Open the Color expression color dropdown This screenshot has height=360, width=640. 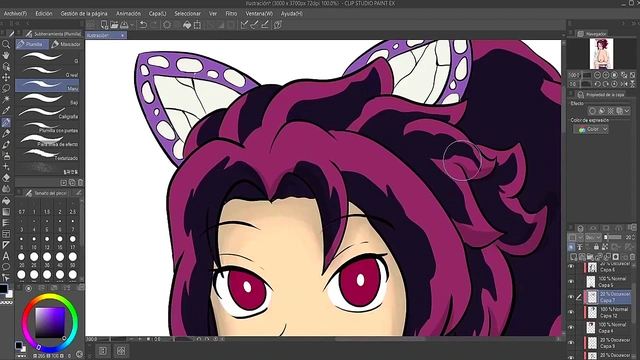tap(591, 129)
